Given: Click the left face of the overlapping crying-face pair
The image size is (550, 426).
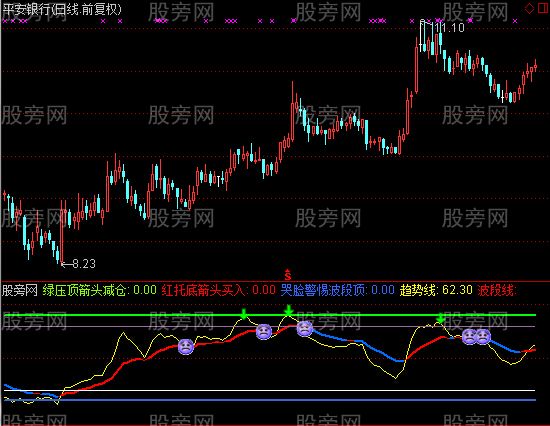Looking at the screenshot, I should tap(469, 337).
